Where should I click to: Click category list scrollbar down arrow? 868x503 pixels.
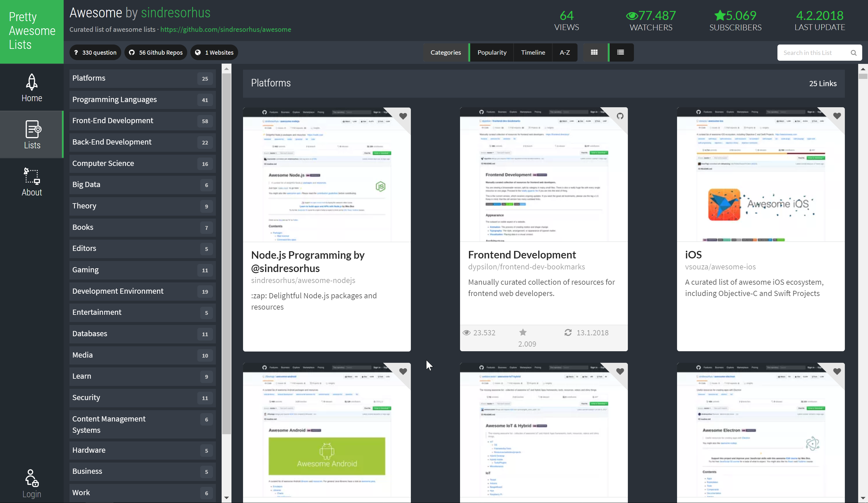tap(226, 498)
